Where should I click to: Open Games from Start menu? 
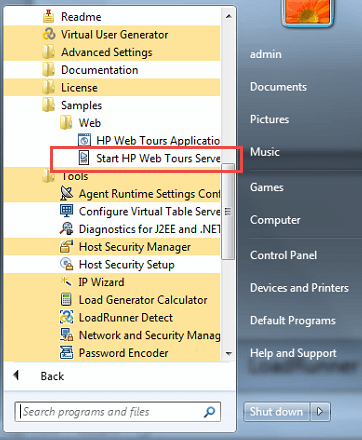(267, 187)
